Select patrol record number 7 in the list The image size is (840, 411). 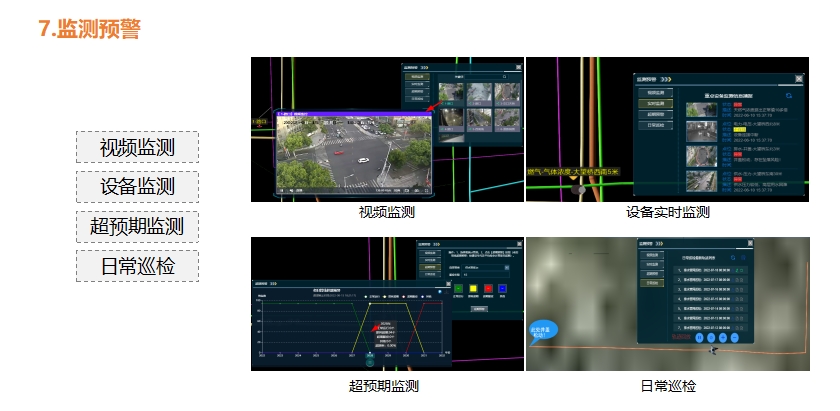coord(710,328)
